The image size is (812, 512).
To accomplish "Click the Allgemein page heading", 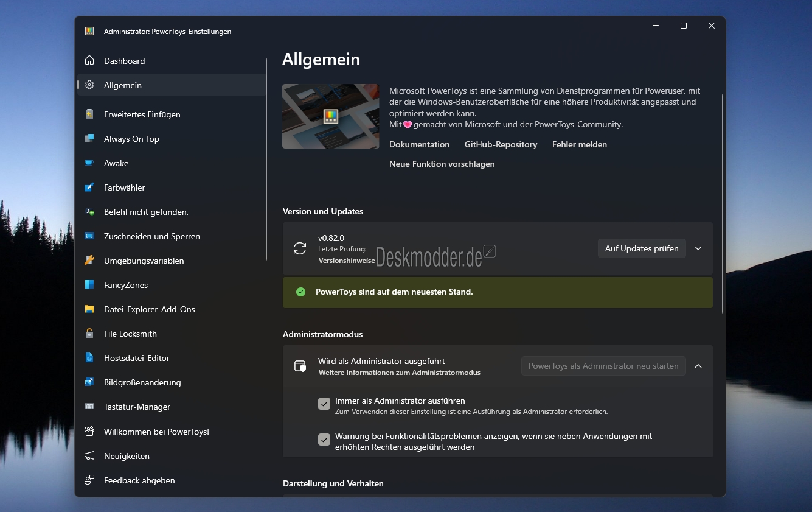I will coord(321,60).
